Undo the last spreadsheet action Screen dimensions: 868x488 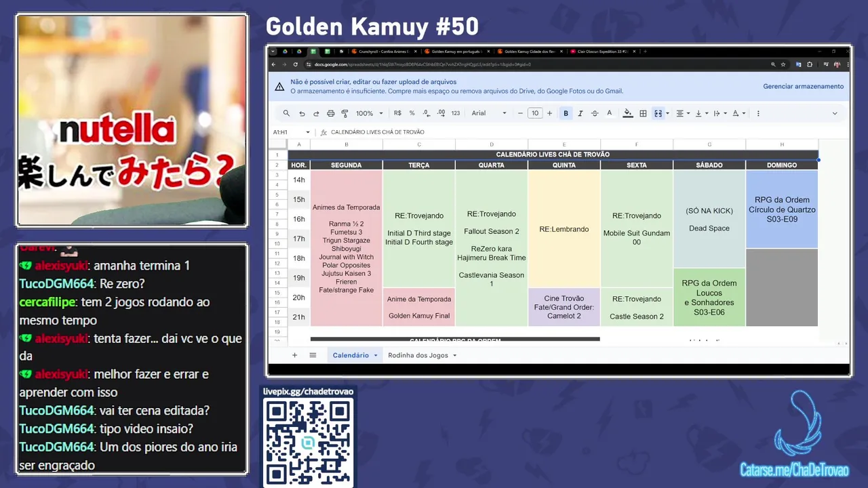pos(302,113)
